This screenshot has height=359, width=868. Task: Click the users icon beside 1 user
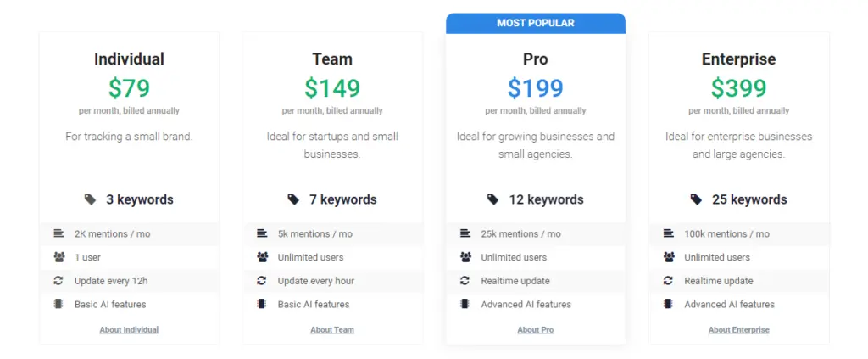[x=58, y=257]
